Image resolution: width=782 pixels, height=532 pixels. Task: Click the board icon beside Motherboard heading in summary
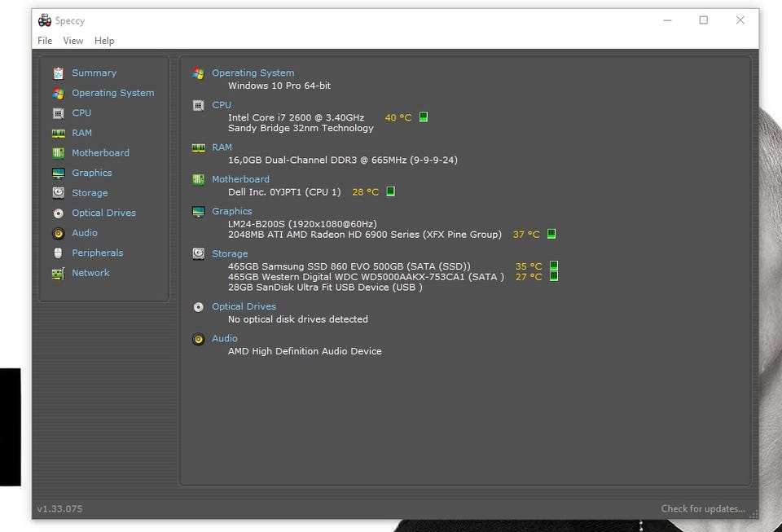click(199, 179)
